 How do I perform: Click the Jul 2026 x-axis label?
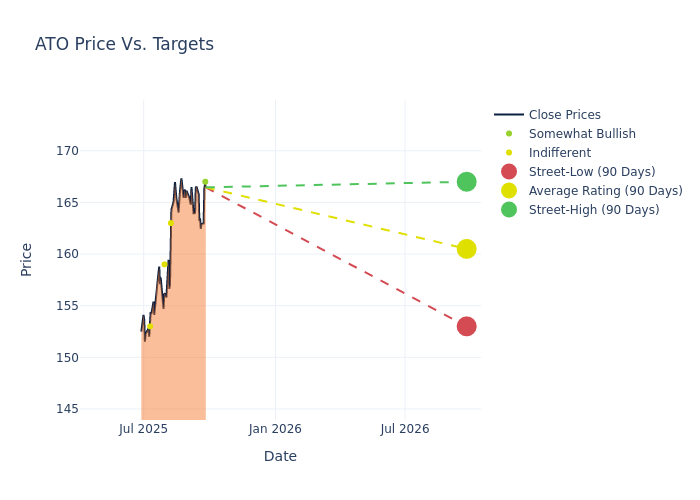[x=405, y=429]
